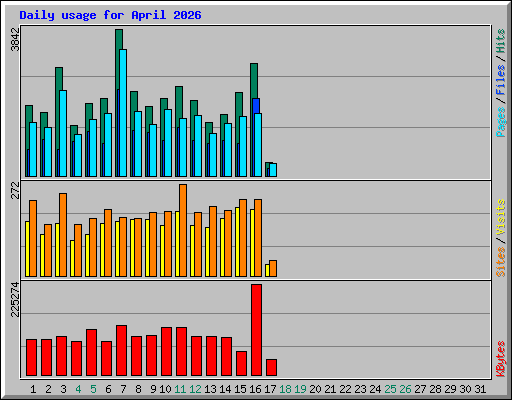This screenshot has width=512, height=400.
Task: Click the KBytes legend label
Action: (501, 359)
